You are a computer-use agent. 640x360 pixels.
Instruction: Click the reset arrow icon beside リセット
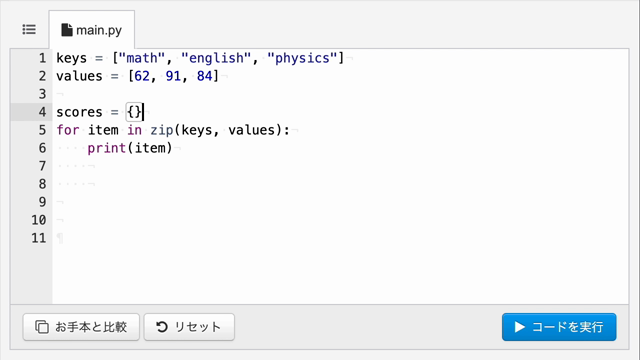point(162,327)
